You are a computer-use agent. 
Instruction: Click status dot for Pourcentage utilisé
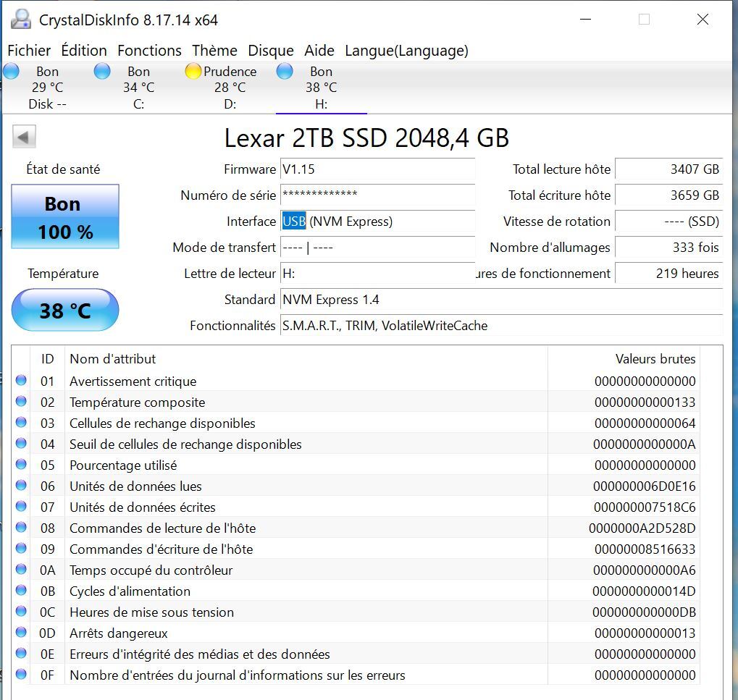click(21, 464)
